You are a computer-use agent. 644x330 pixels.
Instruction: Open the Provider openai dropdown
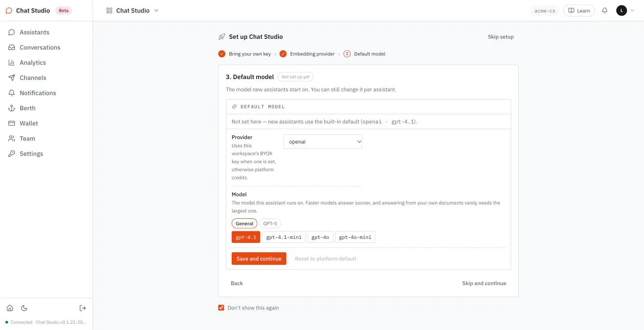coord(323,142)
